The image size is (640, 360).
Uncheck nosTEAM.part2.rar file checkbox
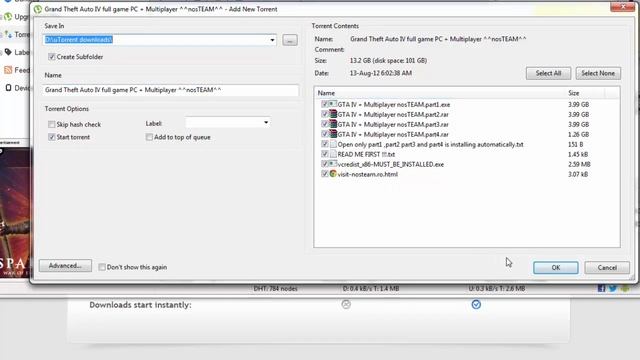pos(325,114)
